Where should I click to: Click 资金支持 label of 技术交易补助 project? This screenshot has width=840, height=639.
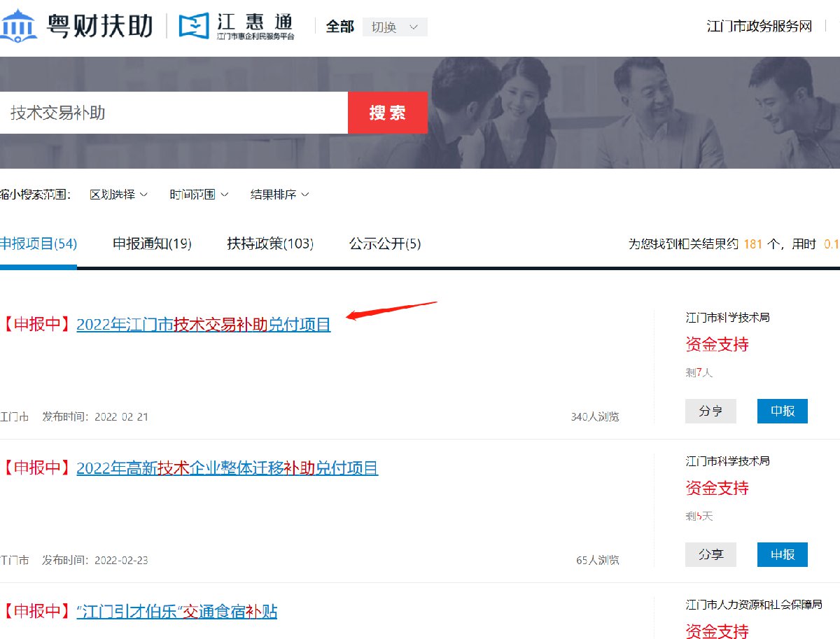pos(717,344)
